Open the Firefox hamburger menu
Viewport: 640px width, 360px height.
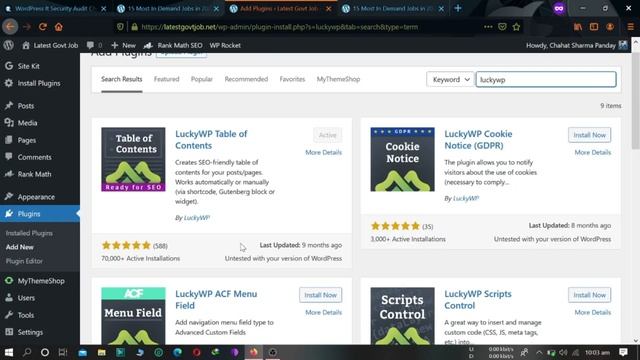pyautogui.click(x=631, y=27)
